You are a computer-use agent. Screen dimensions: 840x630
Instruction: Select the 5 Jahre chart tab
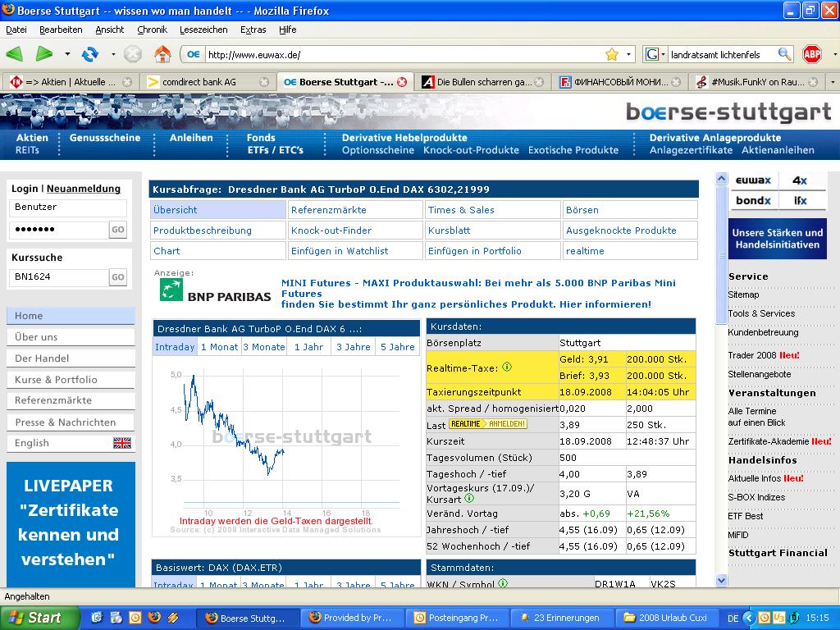pos(398,347)
